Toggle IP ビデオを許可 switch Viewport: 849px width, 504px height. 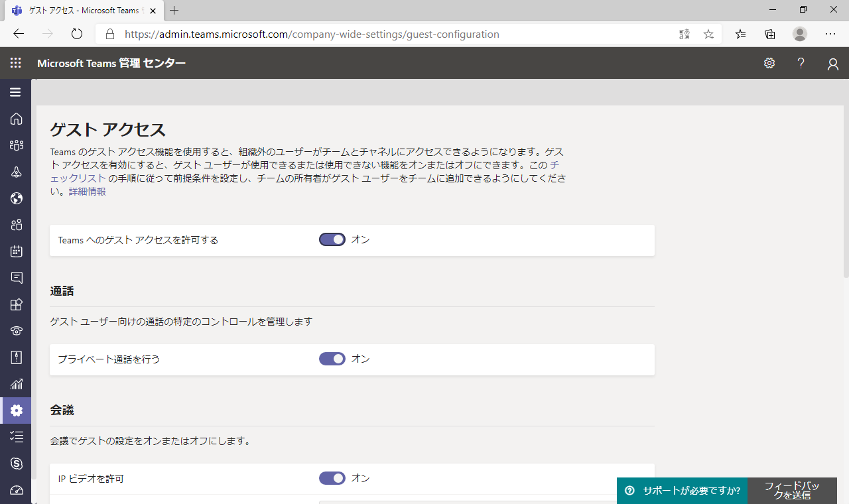(332, 478)
